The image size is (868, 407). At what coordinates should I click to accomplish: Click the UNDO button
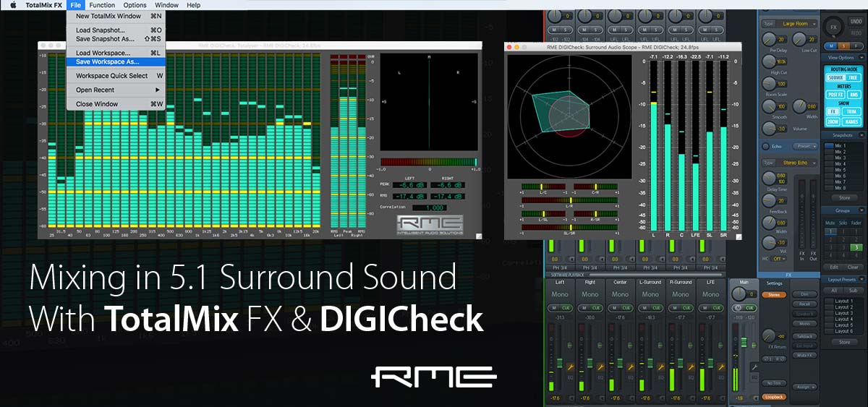(x=856, y=22)
